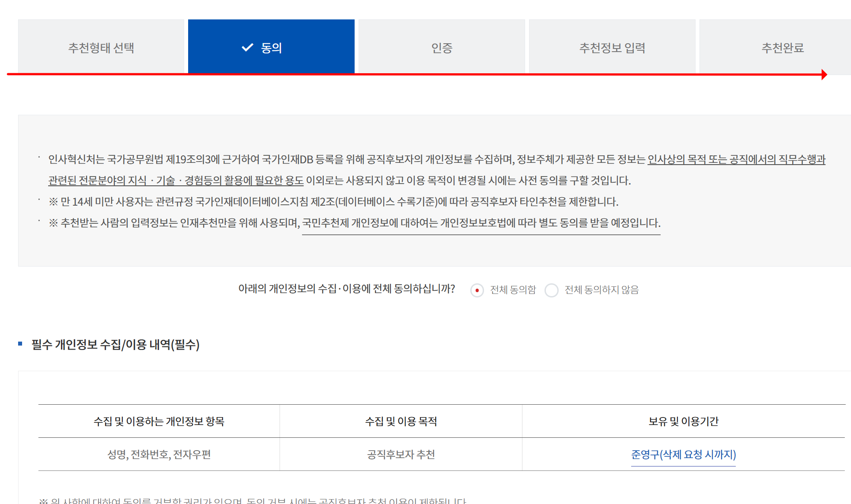
Task: Click the blue square bullet before 필수 개인정보 heading
Action: (x=20, y=344)
